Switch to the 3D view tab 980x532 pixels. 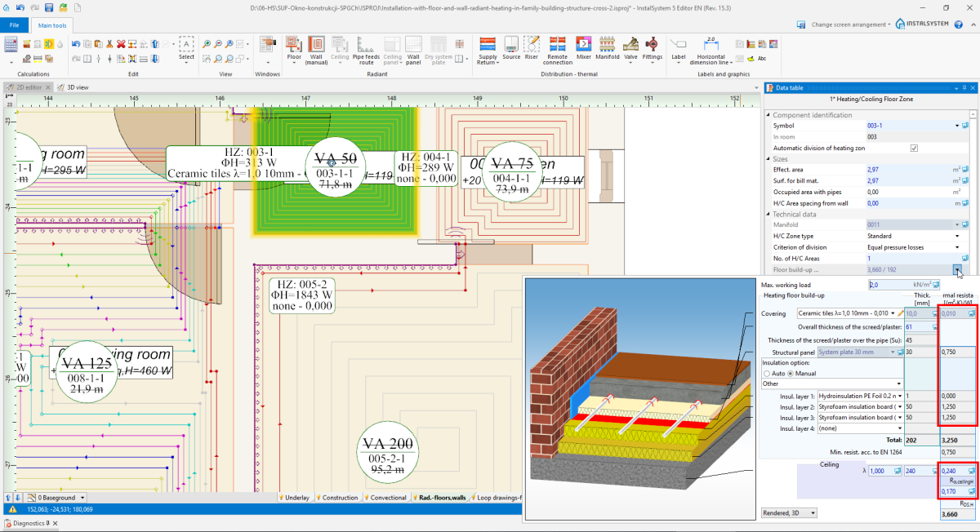[77, 86]
